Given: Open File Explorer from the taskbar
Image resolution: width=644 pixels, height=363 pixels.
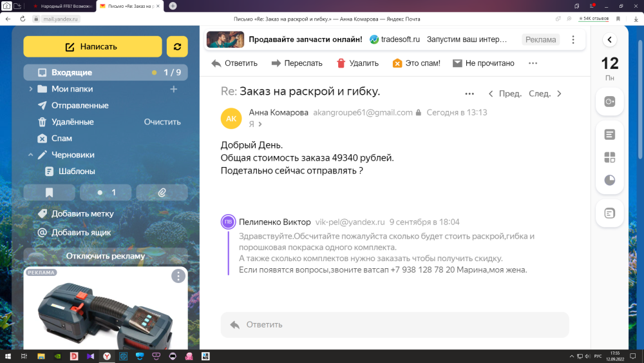Looking at the screenshot, I should click(x=41, y=356).
